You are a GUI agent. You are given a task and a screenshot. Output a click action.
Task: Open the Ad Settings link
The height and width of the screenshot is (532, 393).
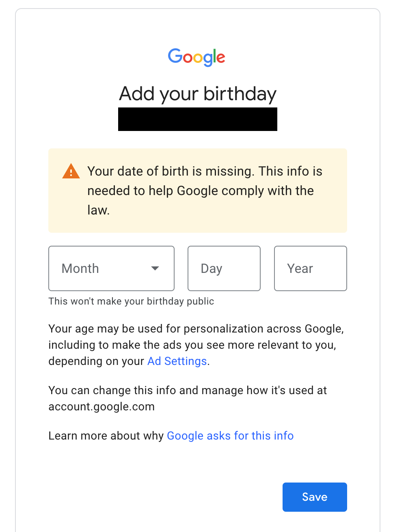[x=177, y=361]
